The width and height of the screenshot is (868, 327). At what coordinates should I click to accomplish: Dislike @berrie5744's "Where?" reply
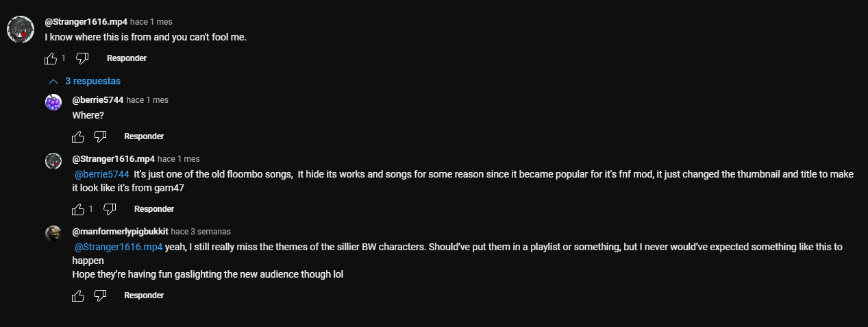100,136
